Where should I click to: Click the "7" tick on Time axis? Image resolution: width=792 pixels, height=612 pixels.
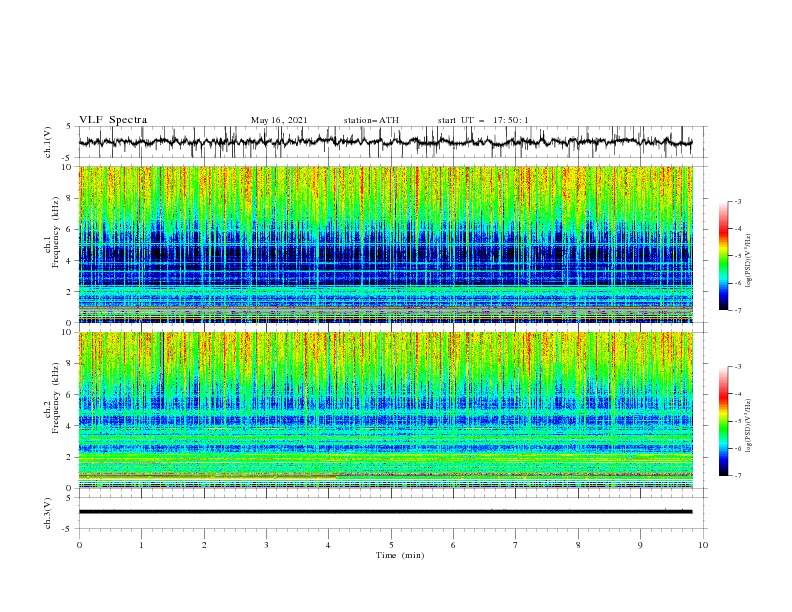point(516,545)
